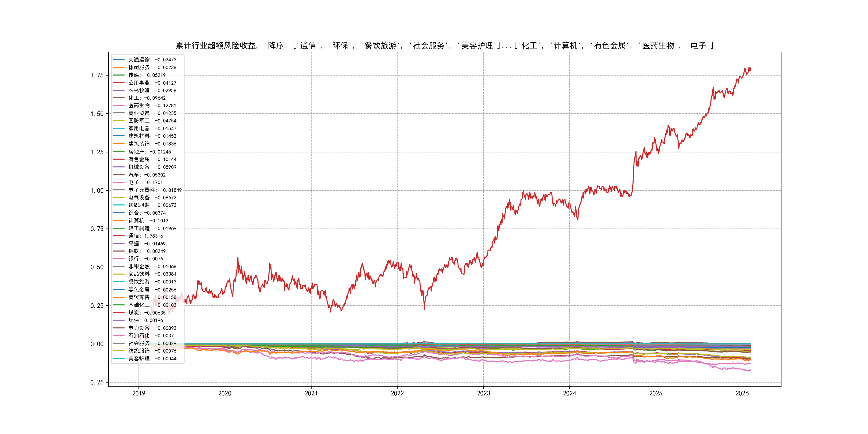Click the 2019 x-axis tick label
Viewport: 868px width, 434px height.
point(139,393)
